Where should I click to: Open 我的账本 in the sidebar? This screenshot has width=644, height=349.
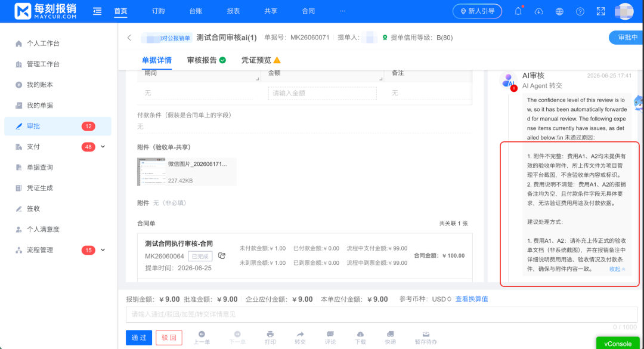(40, 85)
